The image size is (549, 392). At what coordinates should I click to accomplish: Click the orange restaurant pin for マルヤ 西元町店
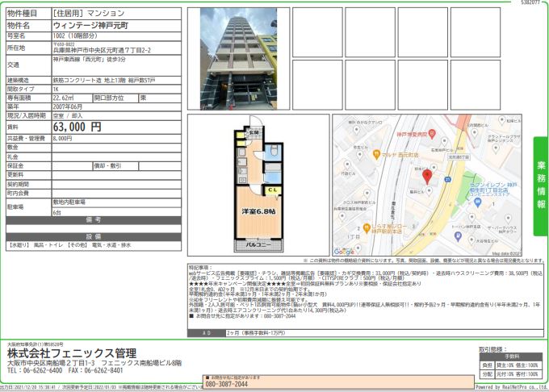tap(376, 155)
